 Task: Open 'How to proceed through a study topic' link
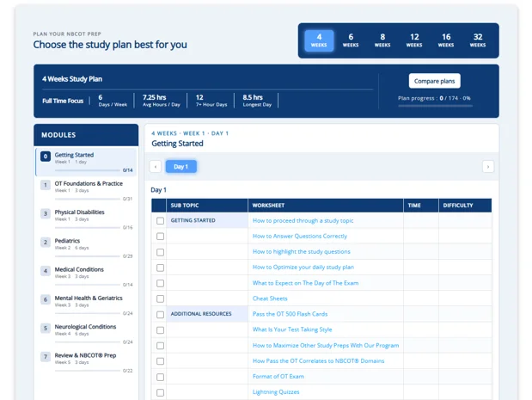[x=303, y=221]
